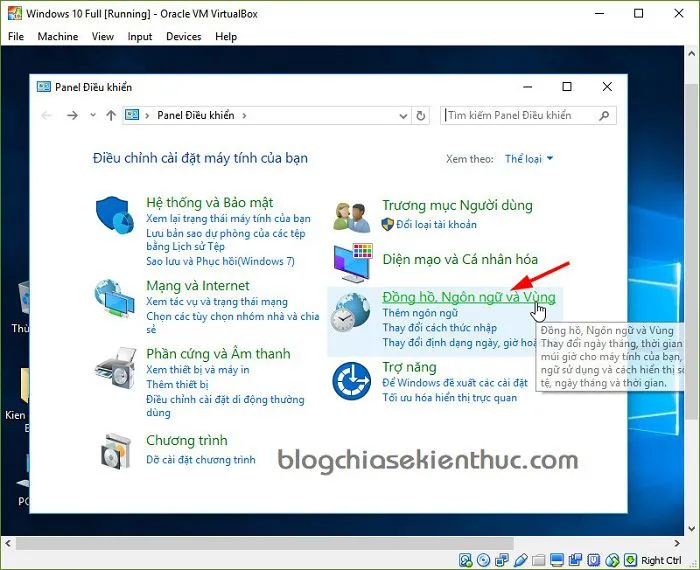This screenshot has width=700, height=570.
Task: Open Xem thiết bị và máy in link
Action: click(198, 370)
